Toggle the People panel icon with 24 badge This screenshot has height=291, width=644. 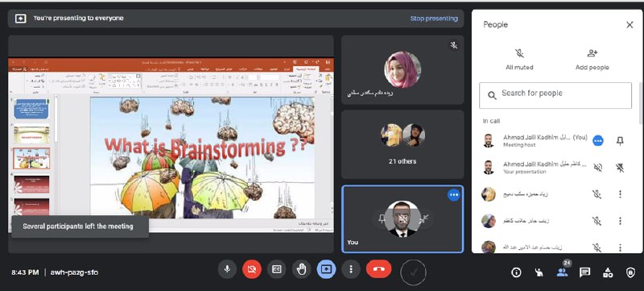[x=562, y=272]
